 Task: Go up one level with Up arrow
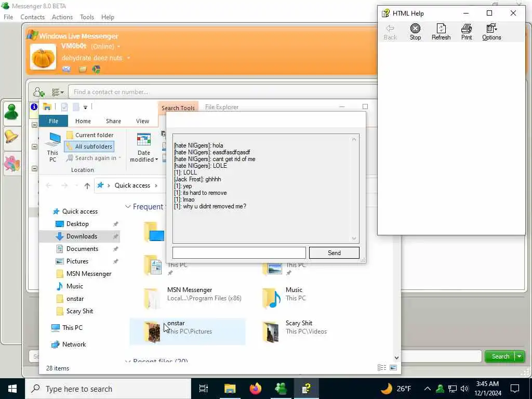point(87,185)
